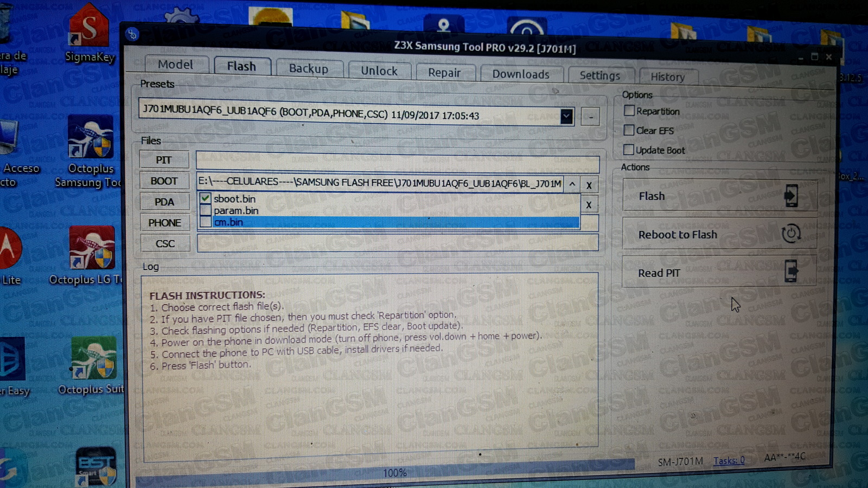Screen dimensions: 868x488
Task: Open the Settings tab
Action: point(599,76)
